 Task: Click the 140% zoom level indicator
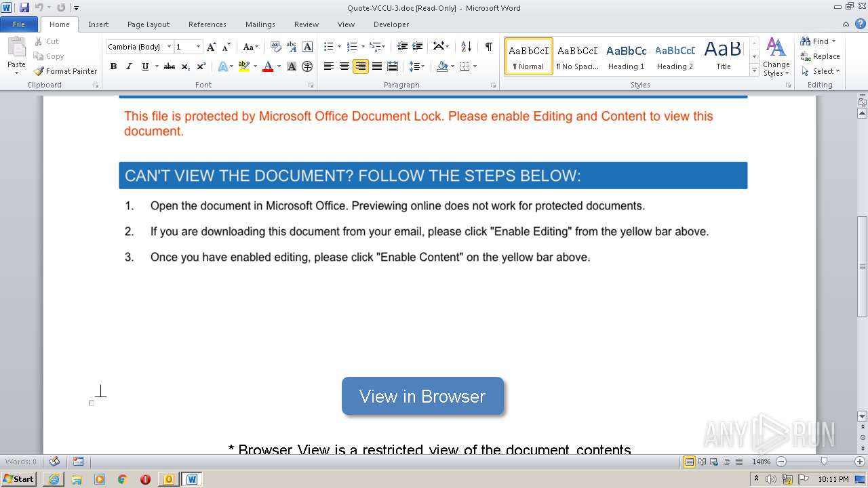coord(761,462)
